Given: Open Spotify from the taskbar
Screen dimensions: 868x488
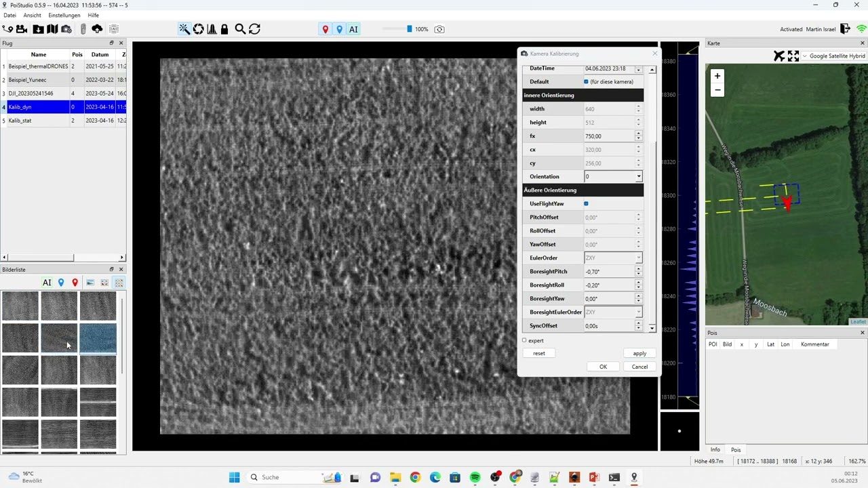Looking at the screenshot, I should click(x=475, y=477).
